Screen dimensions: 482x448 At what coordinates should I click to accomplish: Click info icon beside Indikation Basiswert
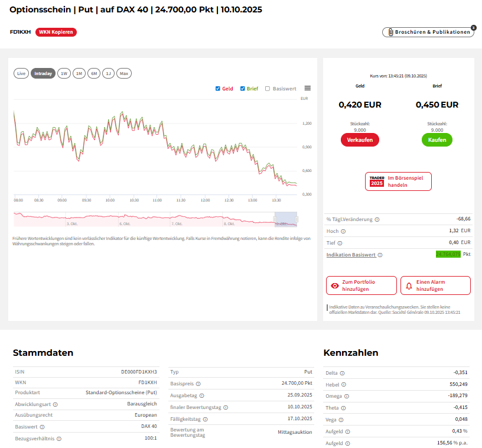click(380, 255)
